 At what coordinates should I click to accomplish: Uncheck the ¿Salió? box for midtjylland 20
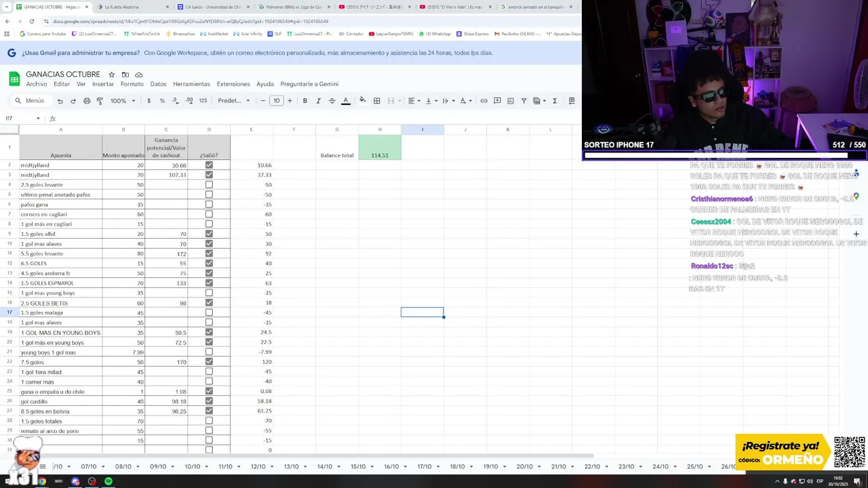(x=209, y=165)
